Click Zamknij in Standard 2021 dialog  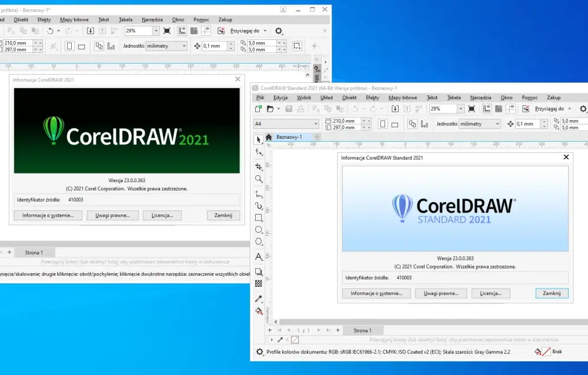coord(552,293)
